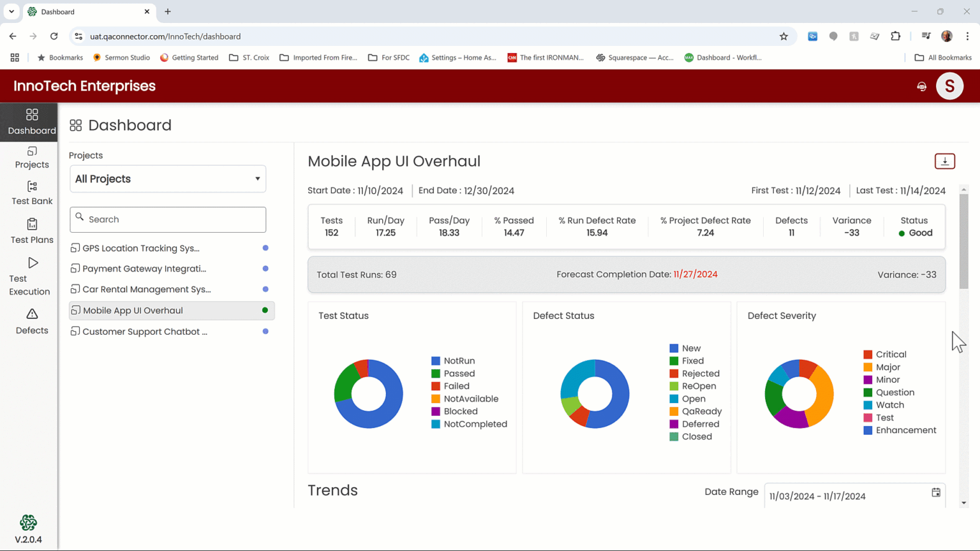
Task: Open the All Projects dropdown
Action: tap(168, 179)
